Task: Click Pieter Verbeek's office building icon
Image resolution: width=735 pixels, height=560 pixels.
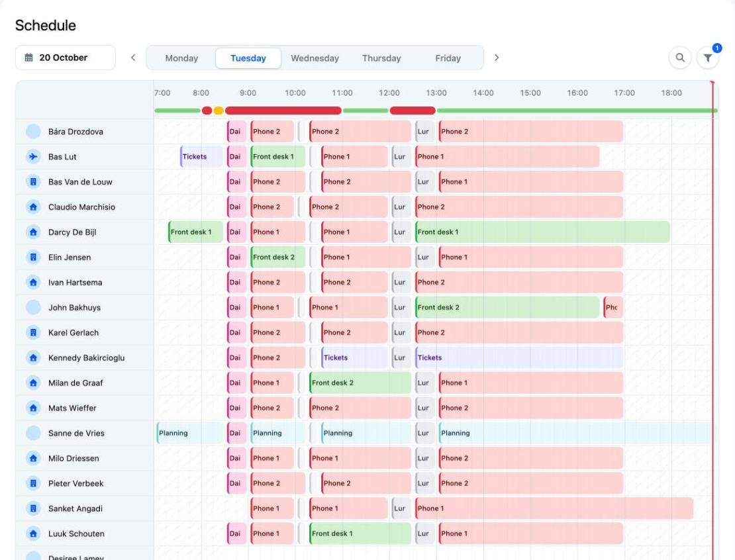Action: click(33, 484)
